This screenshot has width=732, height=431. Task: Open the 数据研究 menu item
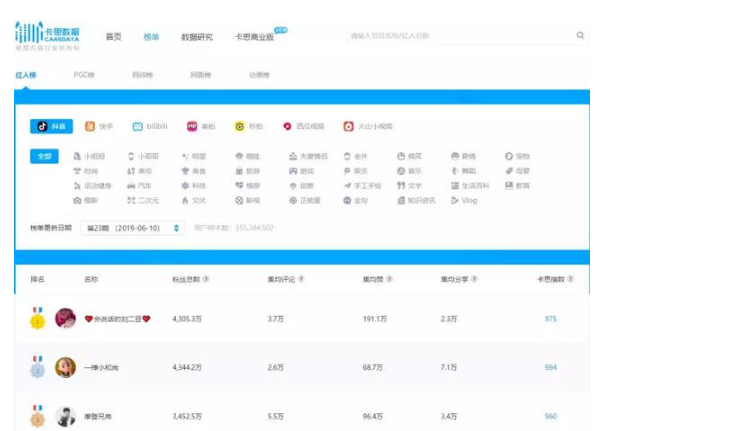[197, 36]
